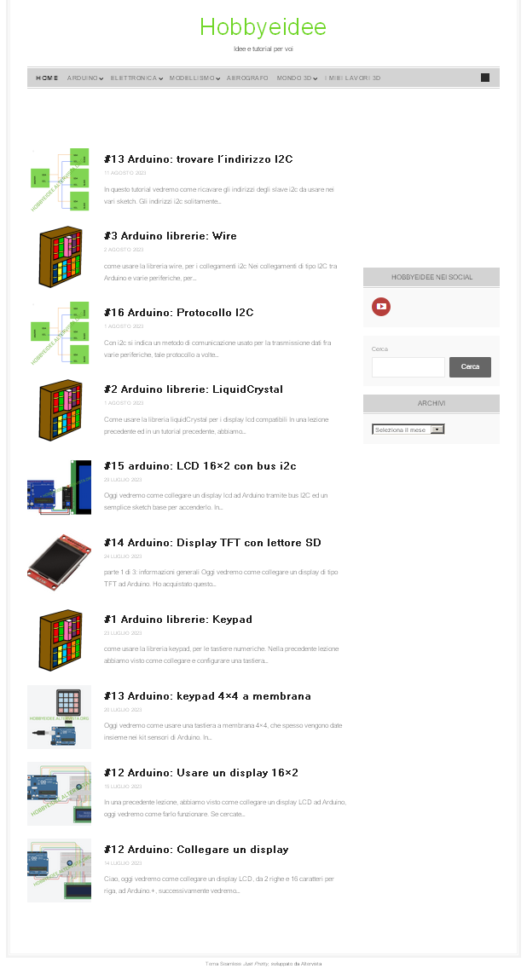Click the Cerca search button
The width and height of the screenshot is (527, 980).
(470, 367)
